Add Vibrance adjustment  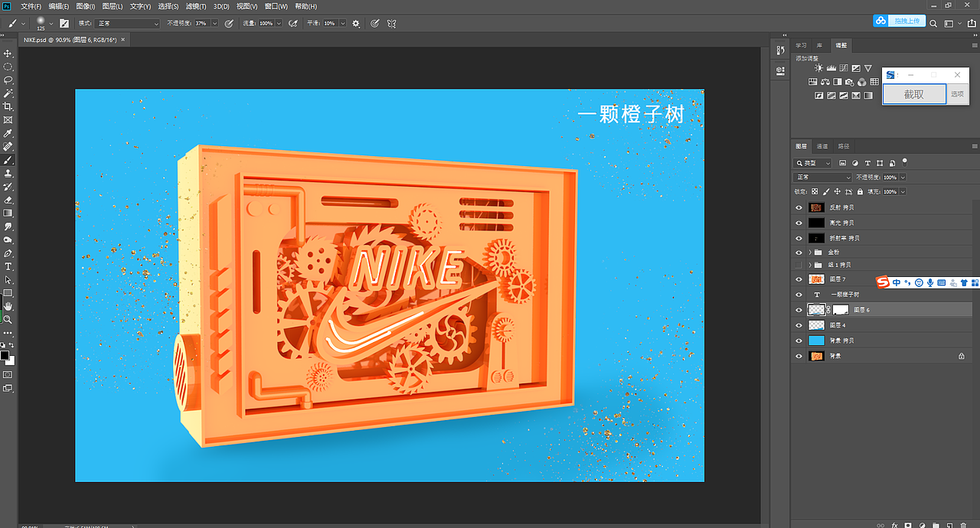coord(868,68)
